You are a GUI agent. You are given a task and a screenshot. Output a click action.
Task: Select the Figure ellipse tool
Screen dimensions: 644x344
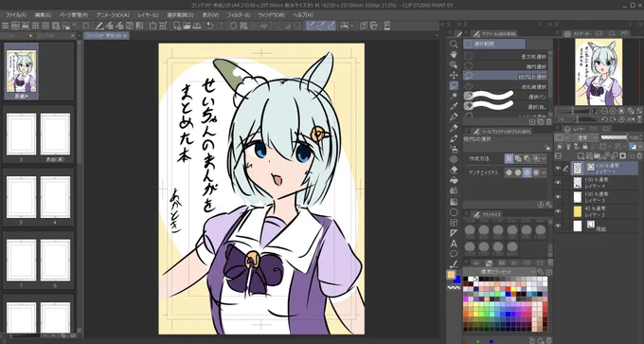click(454, 212)
